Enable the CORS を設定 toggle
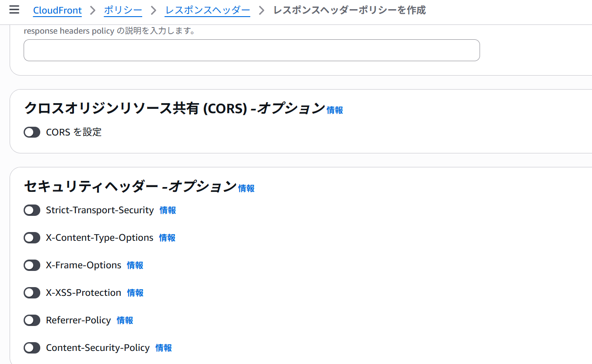 click(32, 132)
